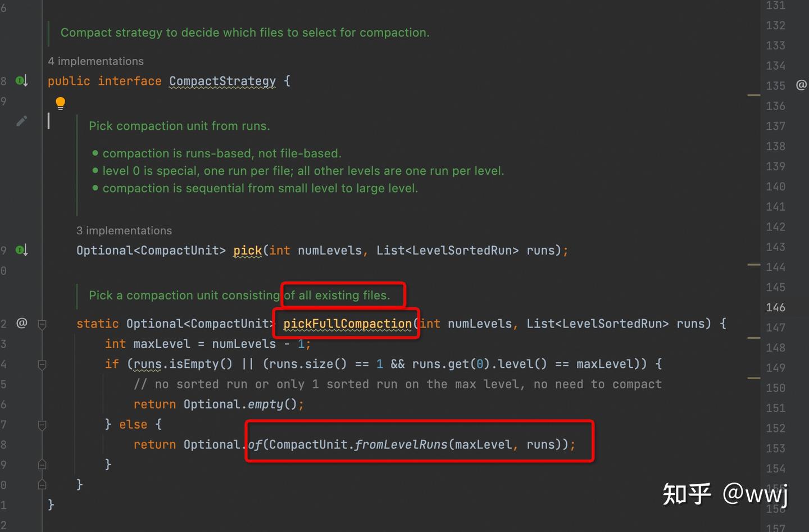809x532 pixels.
Task: Open the '4 implementations' inlay hint
Action: click(96, 61)
